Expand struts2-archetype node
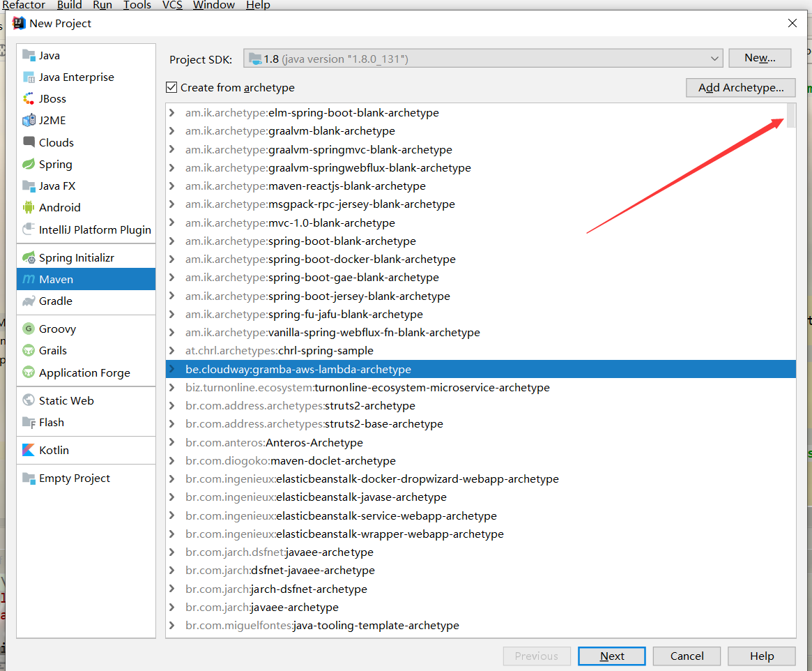This screenshot has height=671, width=812. [171, 406]
